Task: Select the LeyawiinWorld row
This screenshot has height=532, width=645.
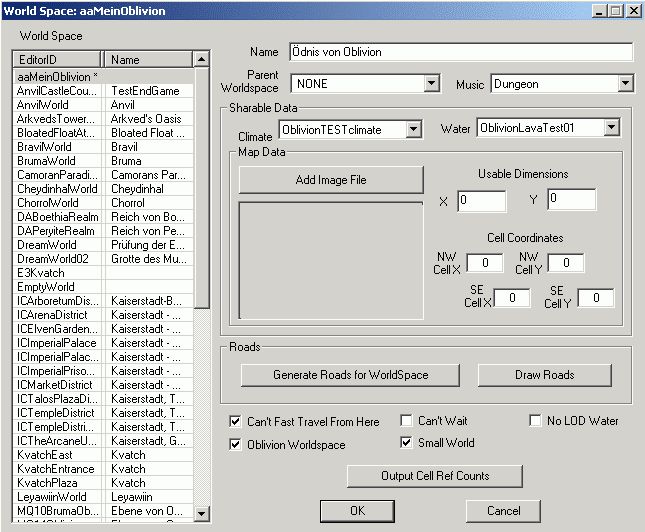Action: point(104,497)
